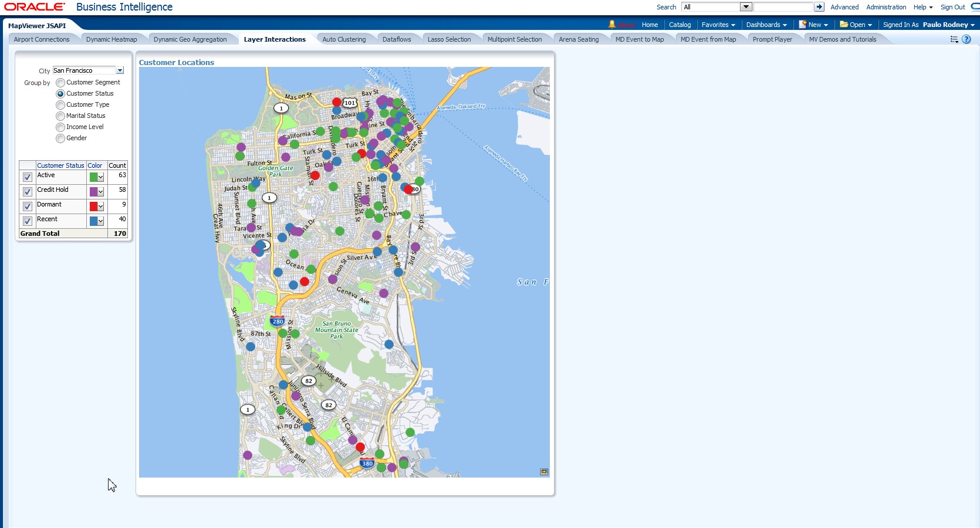Uncheck the Dormant status checkbox
Viewport: 980px width, 528px height.
[28, 207]
